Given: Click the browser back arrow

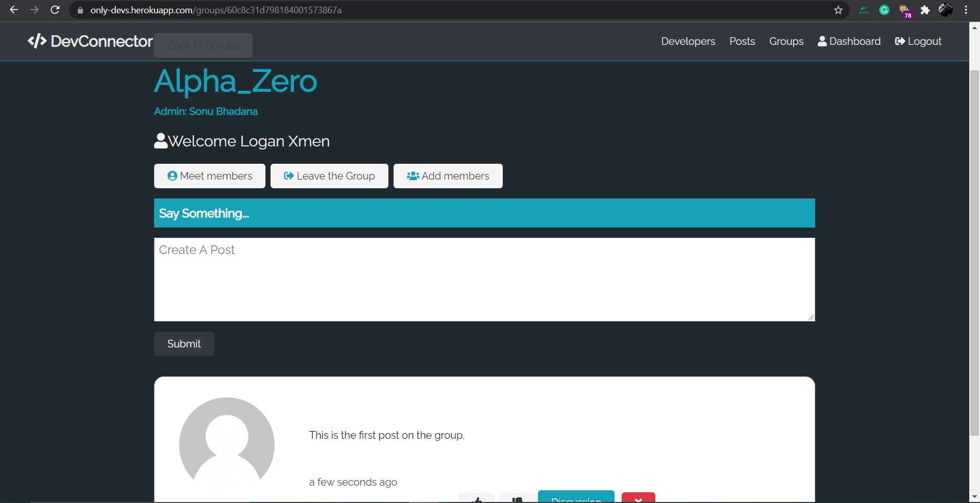Looking at the screenshot, I should 14,10.
